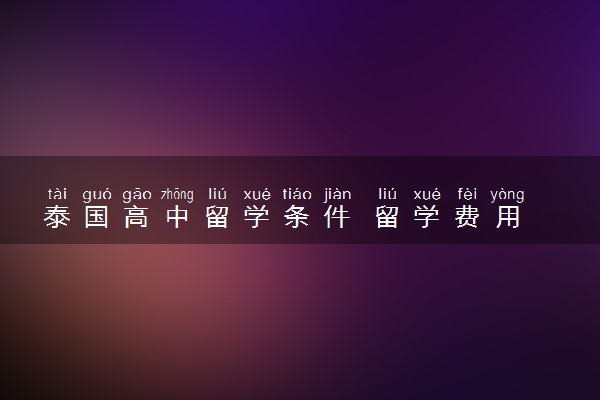
Task: Click the pinyin label gāo
Action: [137, 195]
